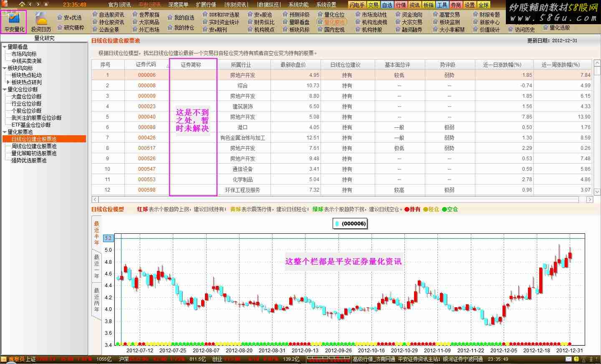Open DDE和SUP选股 toolbar item

tap(221, 15)
